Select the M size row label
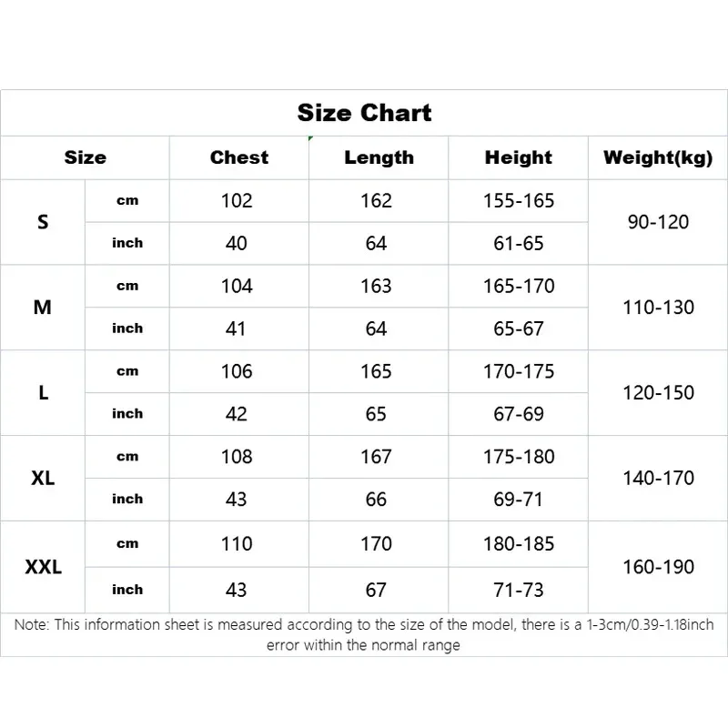Viewport: 728px width, 728px height. (43, 308)
